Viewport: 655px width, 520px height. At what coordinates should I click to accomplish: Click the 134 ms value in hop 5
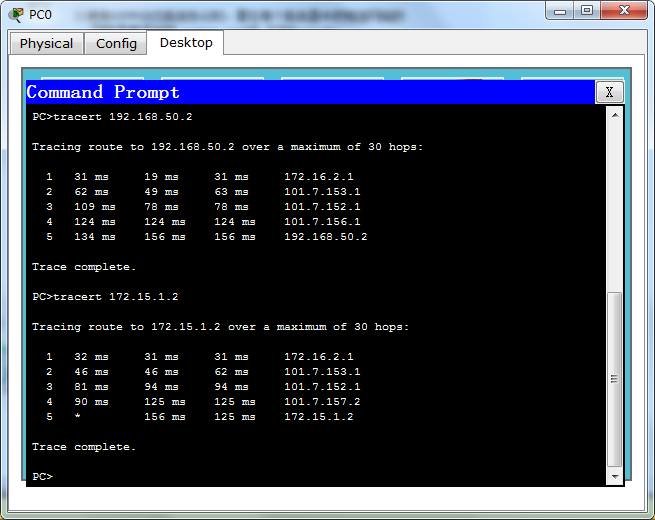[95, 237]
